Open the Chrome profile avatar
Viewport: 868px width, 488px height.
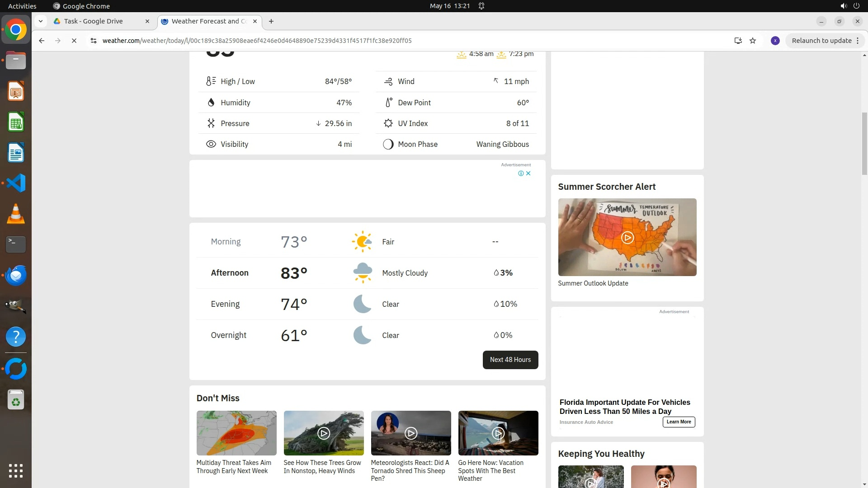click(775, 41)
